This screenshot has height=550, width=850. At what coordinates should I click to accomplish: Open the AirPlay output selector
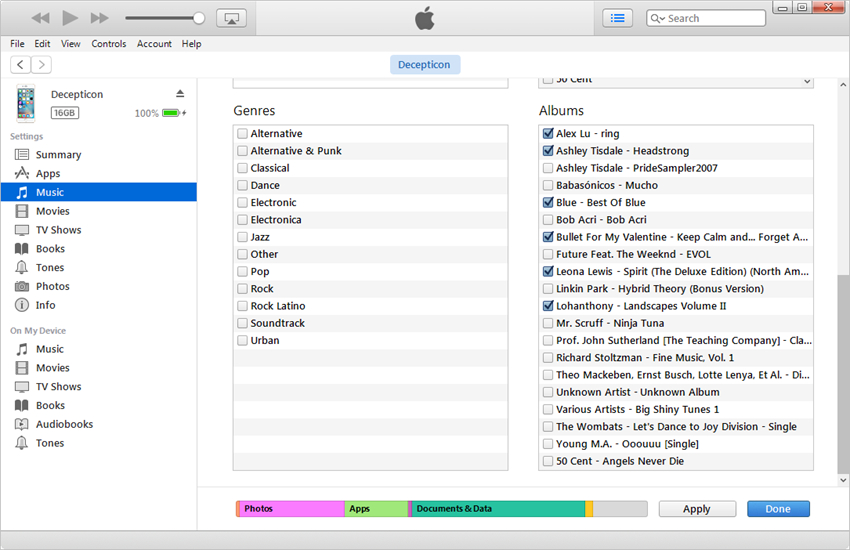[x=231, y=18]
